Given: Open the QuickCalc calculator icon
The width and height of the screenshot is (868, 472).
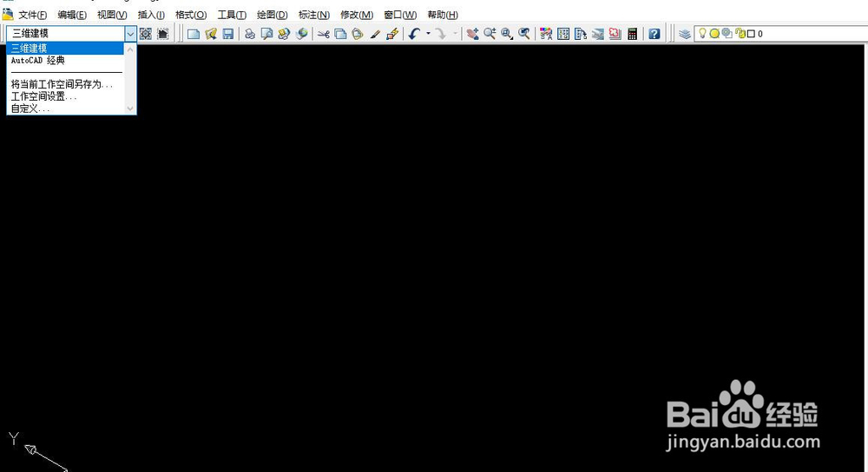Looking at the screenshot, I should point(632,34).
